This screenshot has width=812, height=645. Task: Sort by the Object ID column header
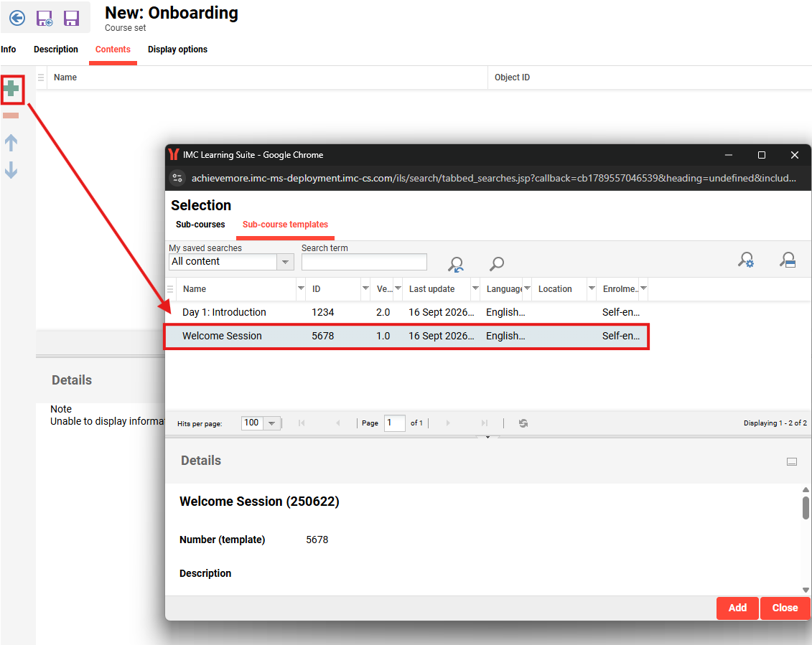click(x=512, y=77)
